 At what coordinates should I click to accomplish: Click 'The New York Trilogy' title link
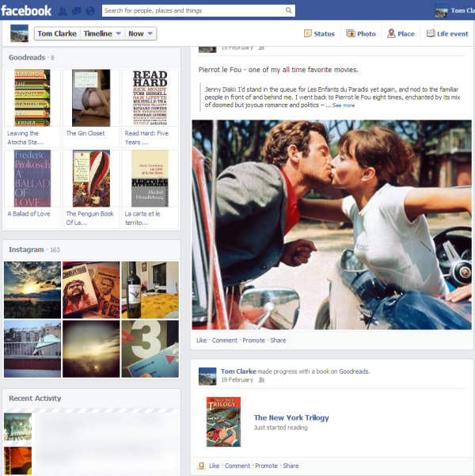(291, 417)
